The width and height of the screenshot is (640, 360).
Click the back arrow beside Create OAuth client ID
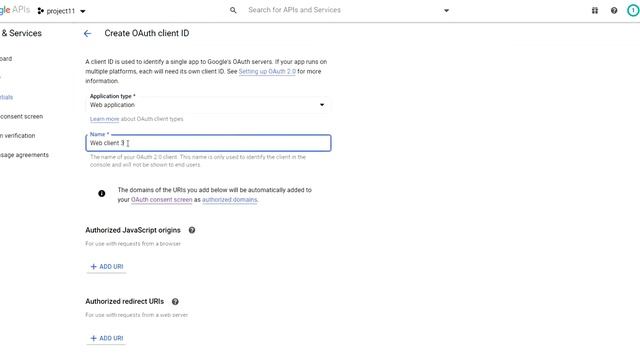[87, 33]
